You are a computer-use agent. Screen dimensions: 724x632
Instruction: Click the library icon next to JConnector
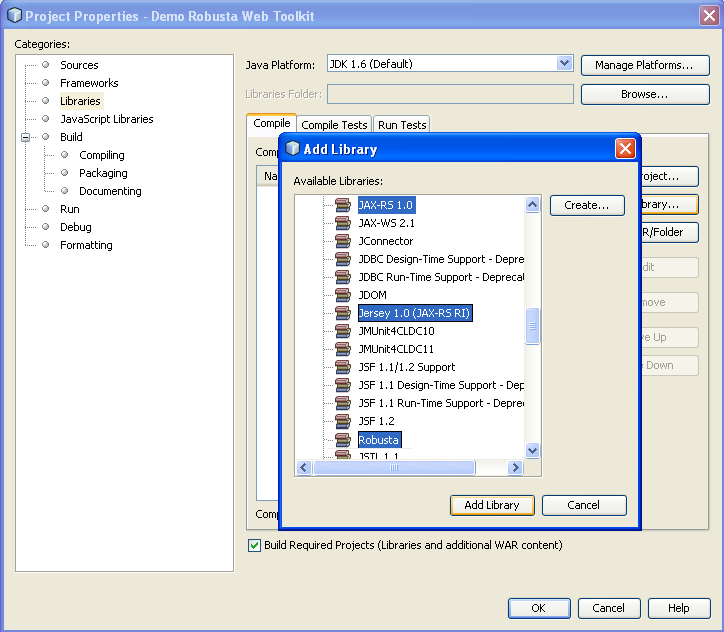(343, 241)
